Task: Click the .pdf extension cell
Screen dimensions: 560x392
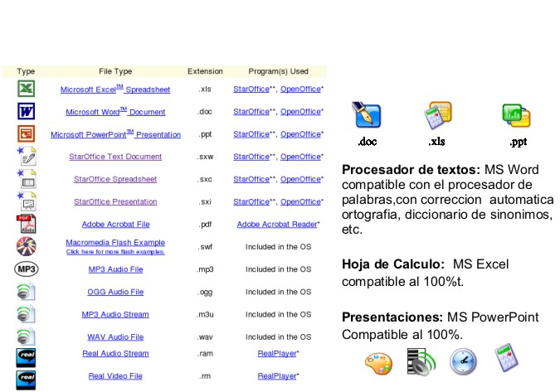Action: coord(205,225)
